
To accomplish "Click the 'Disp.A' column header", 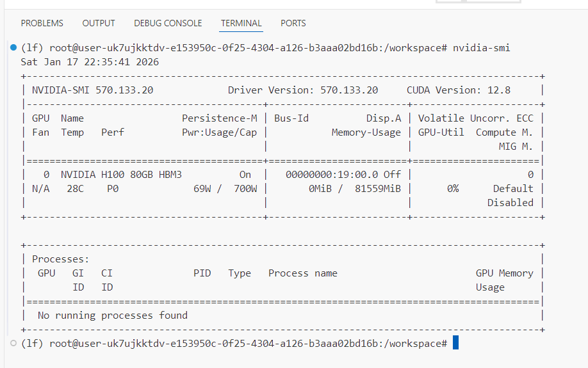I will pyautogui.click(x=384, y=118).
